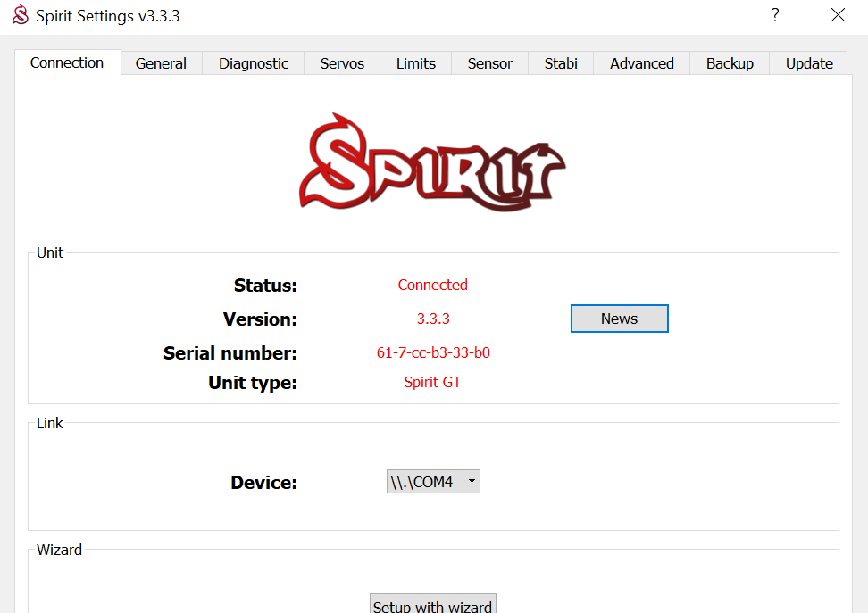Go to the Servos tab
This screenshot has height=613, width=868.
coord(342,63)
